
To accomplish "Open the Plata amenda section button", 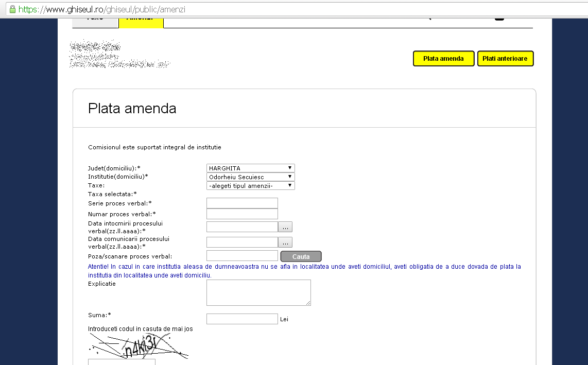I will click(444, 59).
